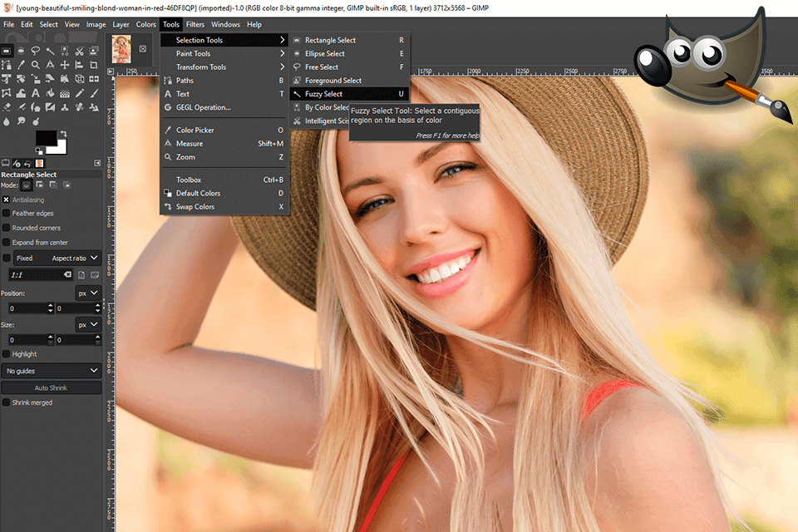798x532 pixels.
Task: Expand the Transform Tools submenu
Action: click(x=224, y=67)
